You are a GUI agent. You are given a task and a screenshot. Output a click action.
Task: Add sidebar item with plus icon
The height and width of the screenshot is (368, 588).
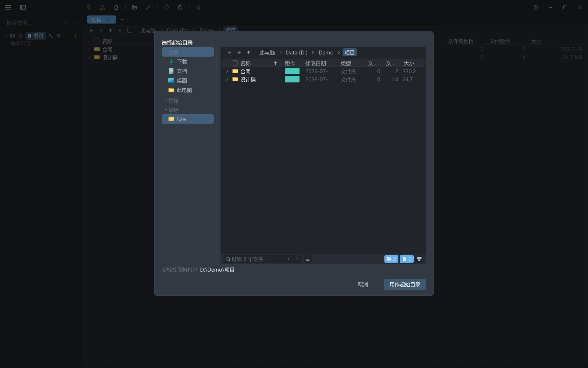point(75,36)
